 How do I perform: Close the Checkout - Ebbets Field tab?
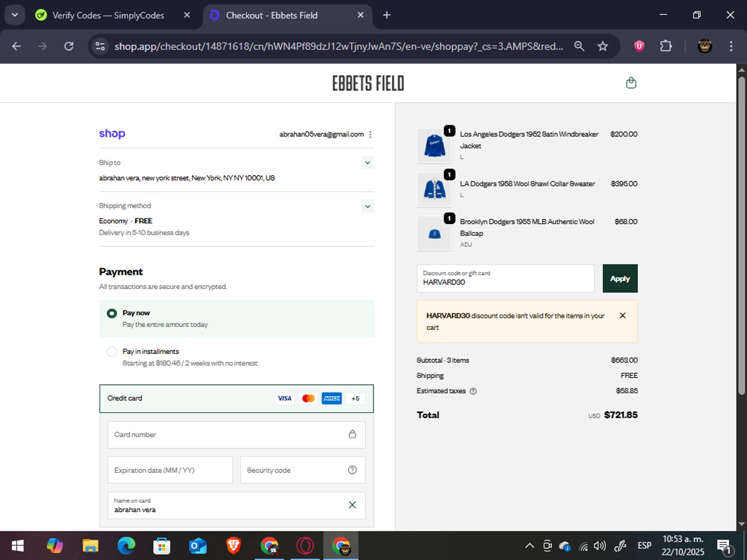click(x=361, y=15)
